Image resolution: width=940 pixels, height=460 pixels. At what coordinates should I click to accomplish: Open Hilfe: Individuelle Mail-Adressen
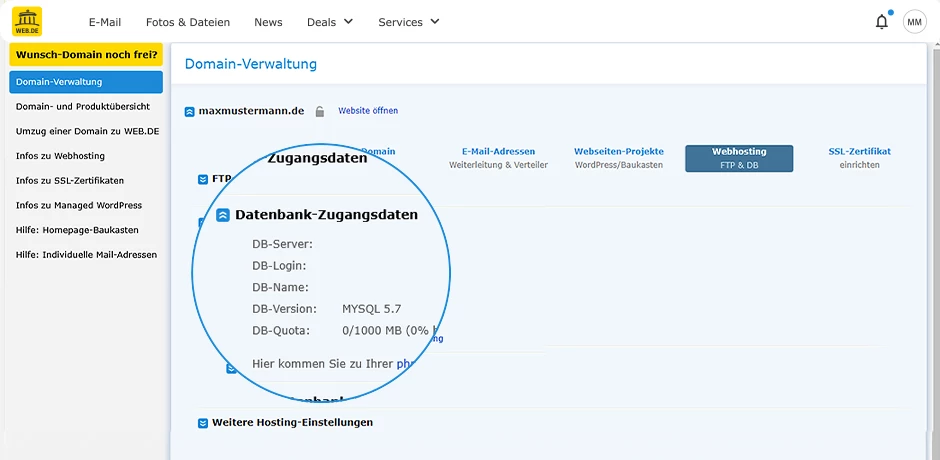click(x=86, y=255)
